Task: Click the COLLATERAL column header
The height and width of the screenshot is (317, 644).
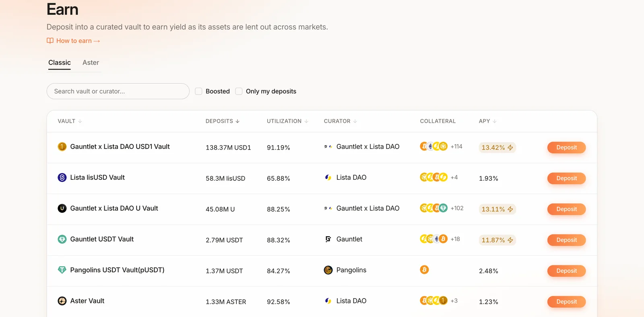Action: [438, 121]
